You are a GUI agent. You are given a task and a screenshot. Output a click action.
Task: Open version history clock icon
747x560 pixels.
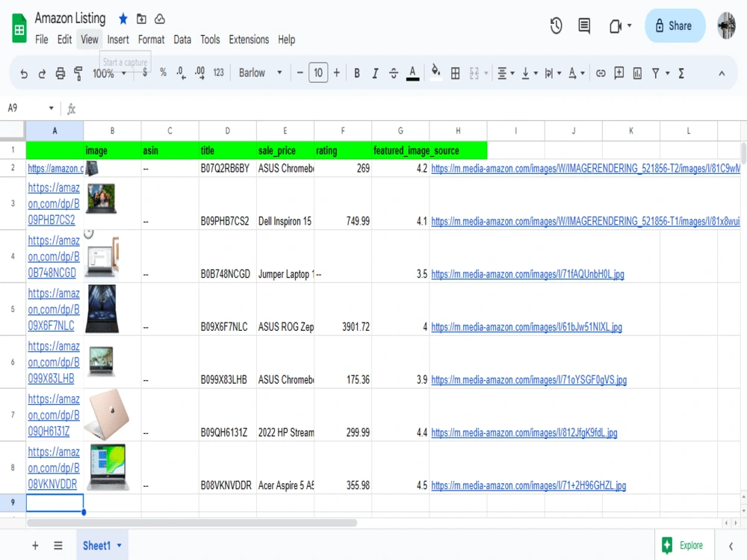[556, 25]
